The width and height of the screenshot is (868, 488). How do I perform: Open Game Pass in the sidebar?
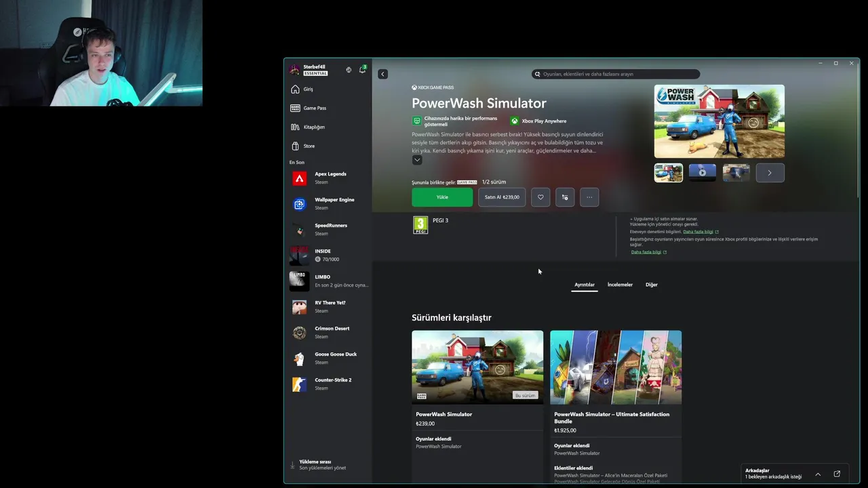(328, 108)
